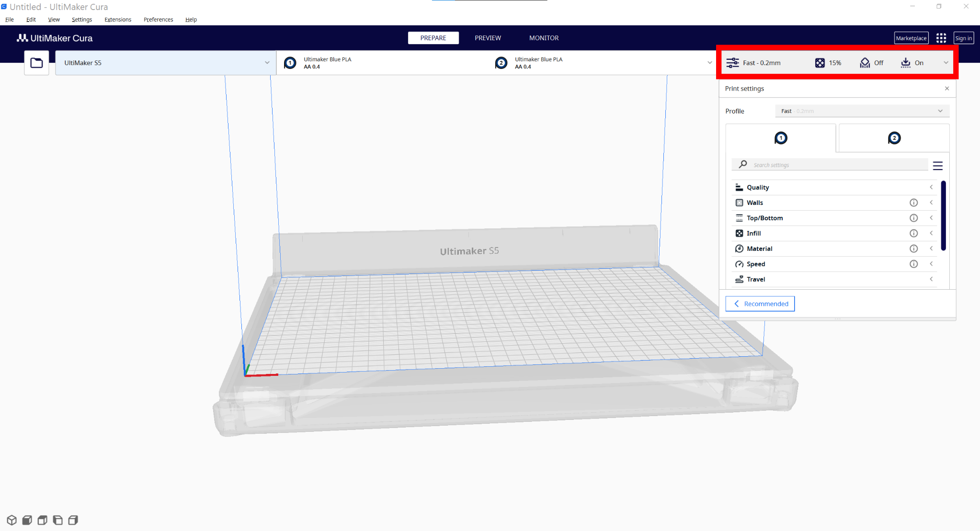Viewport: 980px width, 531px height.
Task: Open the Profile Fast 0.2mm dropdown
Action: (862, 111)
